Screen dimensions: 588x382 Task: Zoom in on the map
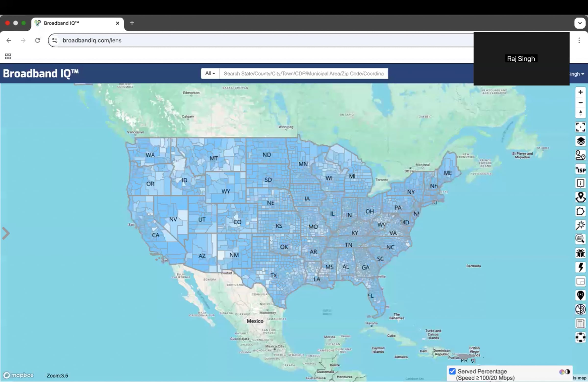[580, 92]
